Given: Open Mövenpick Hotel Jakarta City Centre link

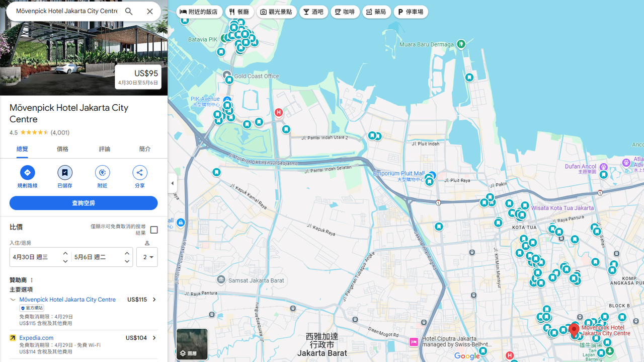Looking at the screenshot, I should tap(67, 300).
